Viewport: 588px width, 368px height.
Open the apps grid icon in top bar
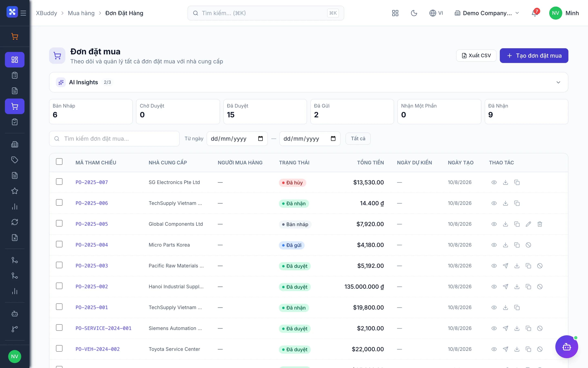pyautogui.click(x=395, y=13)
